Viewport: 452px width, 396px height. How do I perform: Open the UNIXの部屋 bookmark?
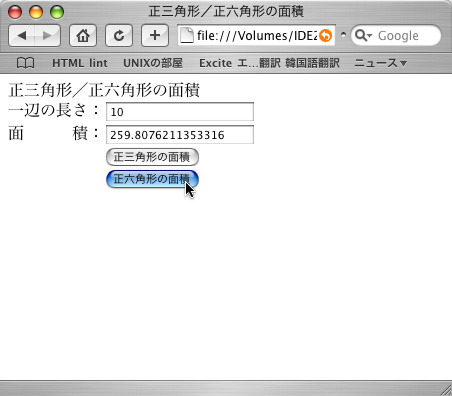153,63
